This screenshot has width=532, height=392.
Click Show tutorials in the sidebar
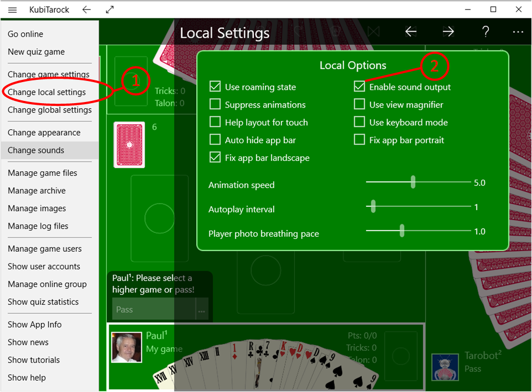click(x=34, y=360)
